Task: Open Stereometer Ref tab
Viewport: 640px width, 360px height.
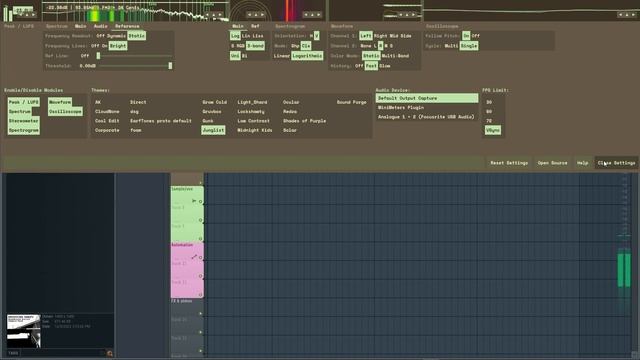Action: [x=255, y=26]
